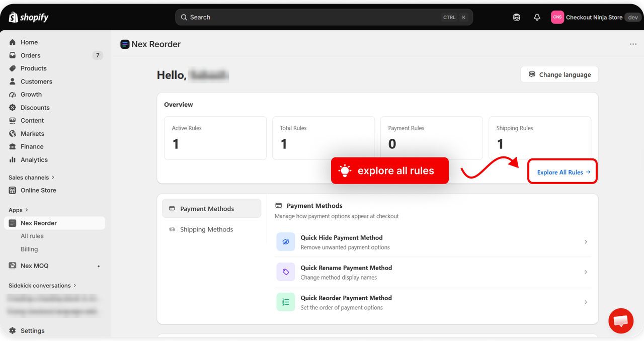
Task: Click into the Search field
Action: pos(324,17)
